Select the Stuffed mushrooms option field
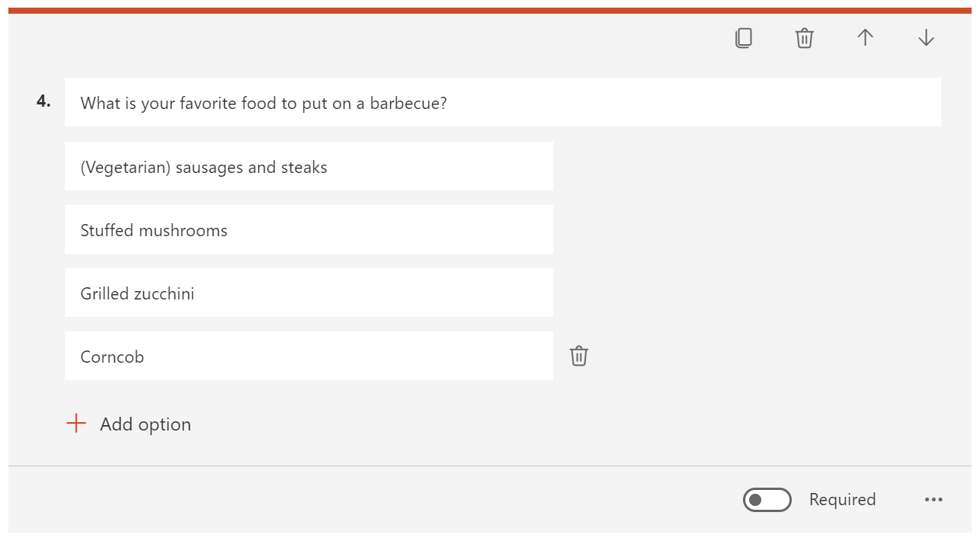This screenshot has height=541, width=980. click(x=309, y=229)
